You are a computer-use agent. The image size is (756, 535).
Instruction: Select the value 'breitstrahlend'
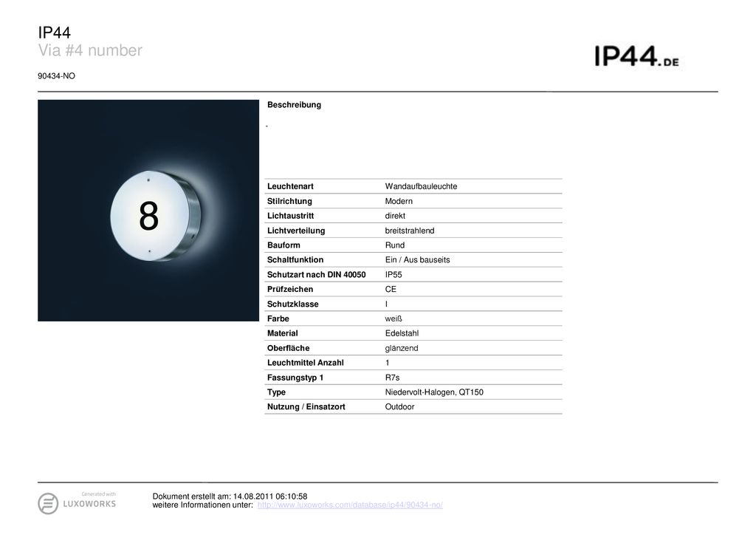point(409,231)
